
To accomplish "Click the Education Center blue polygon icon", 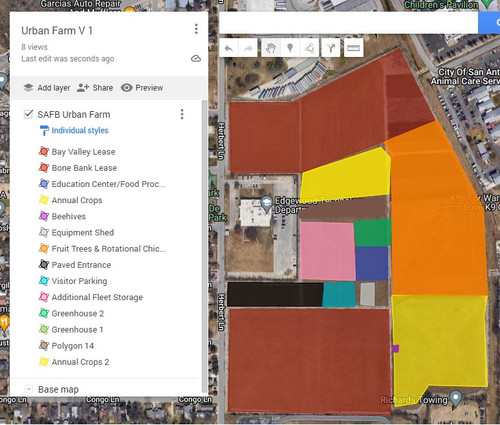I will coord(44,184).
